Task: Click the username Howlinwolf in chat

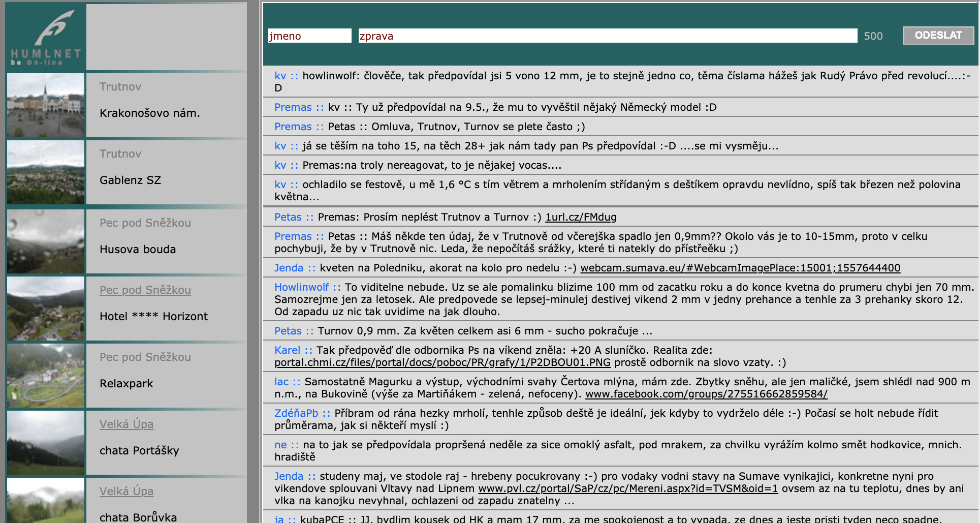Action: tap(302, 287)
